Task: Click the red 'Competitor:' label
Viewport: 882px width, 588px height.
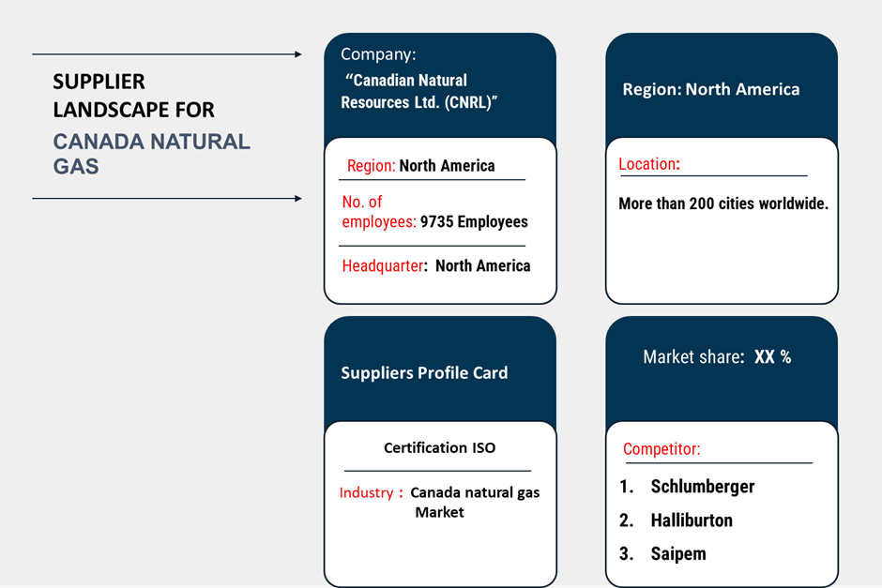Action: point(661,448)
